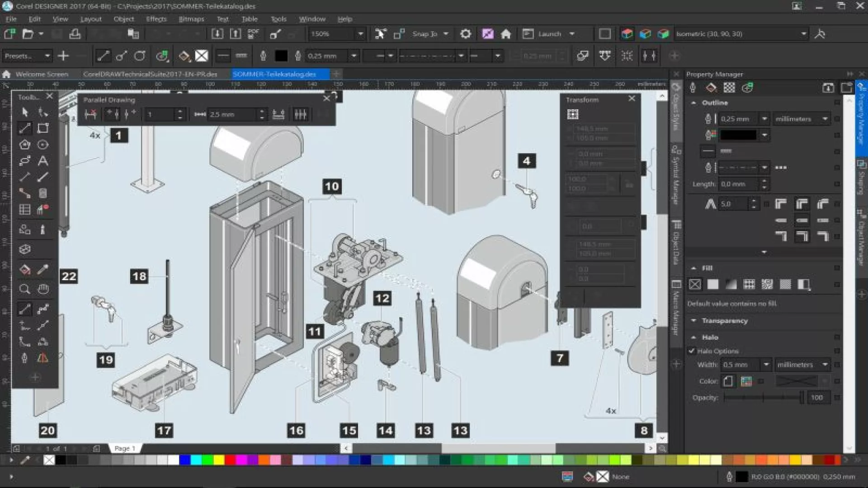
Task: Open the Isometric projection dropdown
Action: 803,34
